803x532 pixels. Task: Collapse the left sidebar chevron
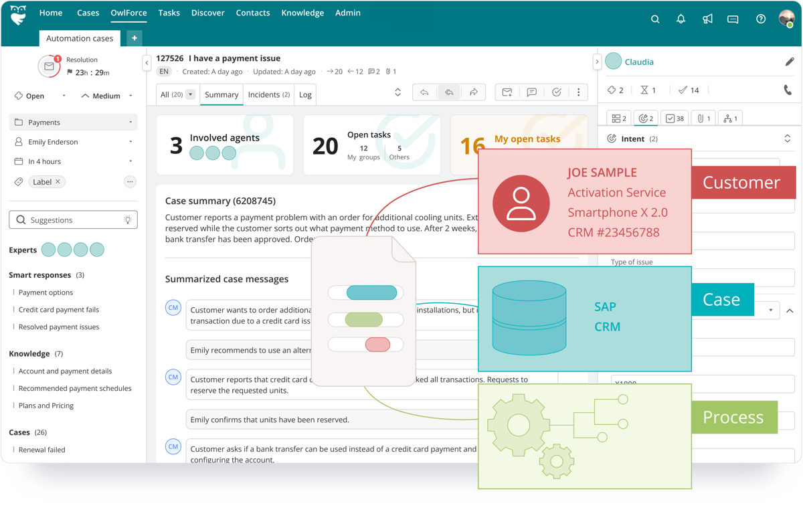(147, 63)
